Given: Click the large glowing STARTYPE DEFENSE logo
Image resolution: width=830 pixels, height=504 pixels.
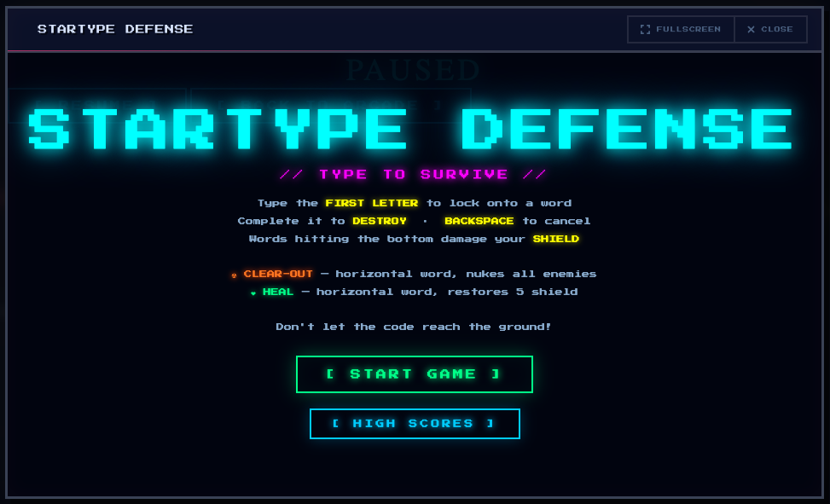Looking at the screenshot, I should (x=411, y=129).
